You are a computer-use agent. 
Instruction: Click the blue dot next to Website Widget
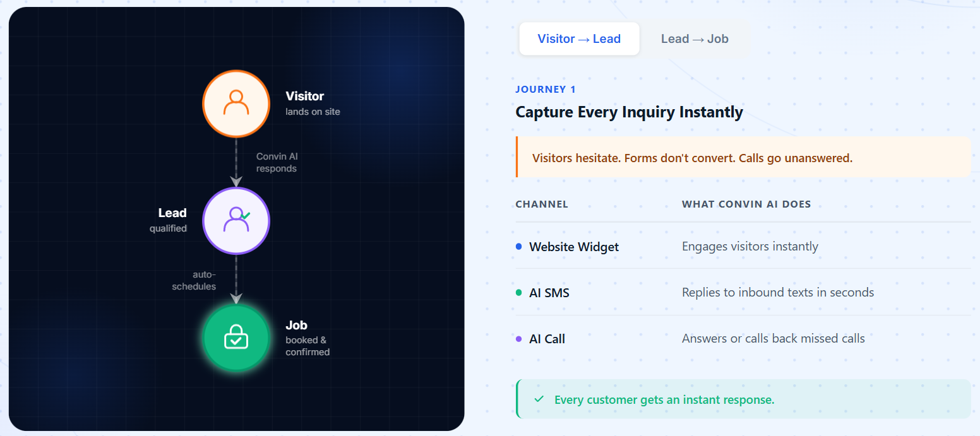coord(519,247)
